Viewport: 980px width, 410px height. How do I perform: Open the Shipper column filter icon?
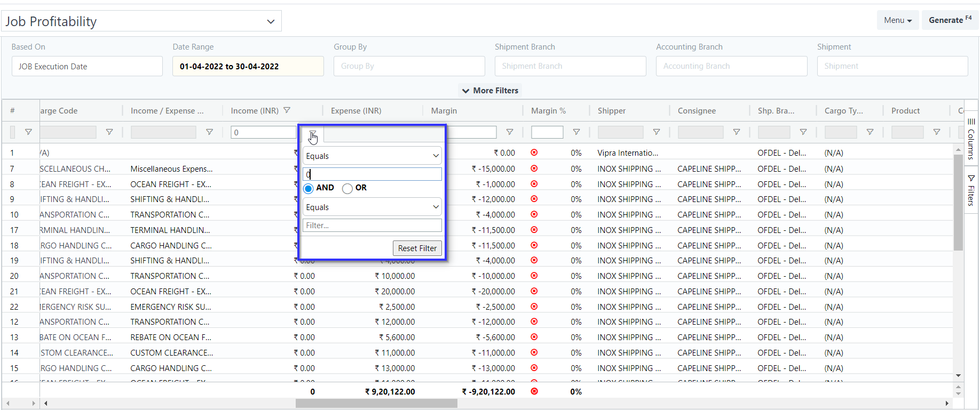click(x=657, y=132)
